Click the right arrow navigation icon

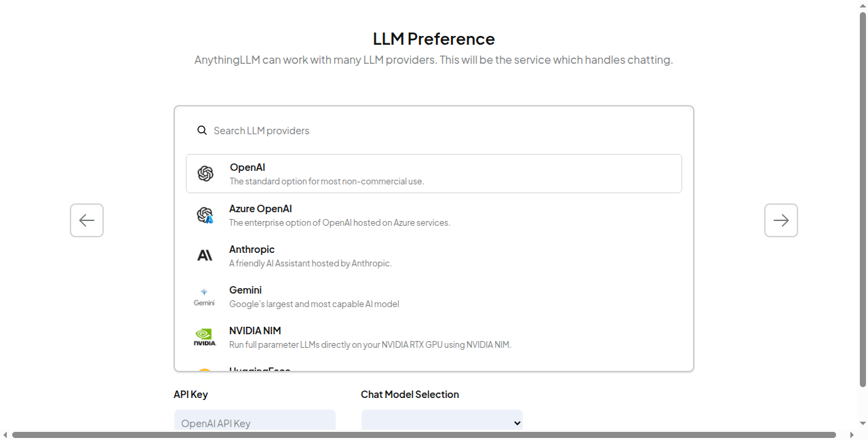[x=781, y=220]
